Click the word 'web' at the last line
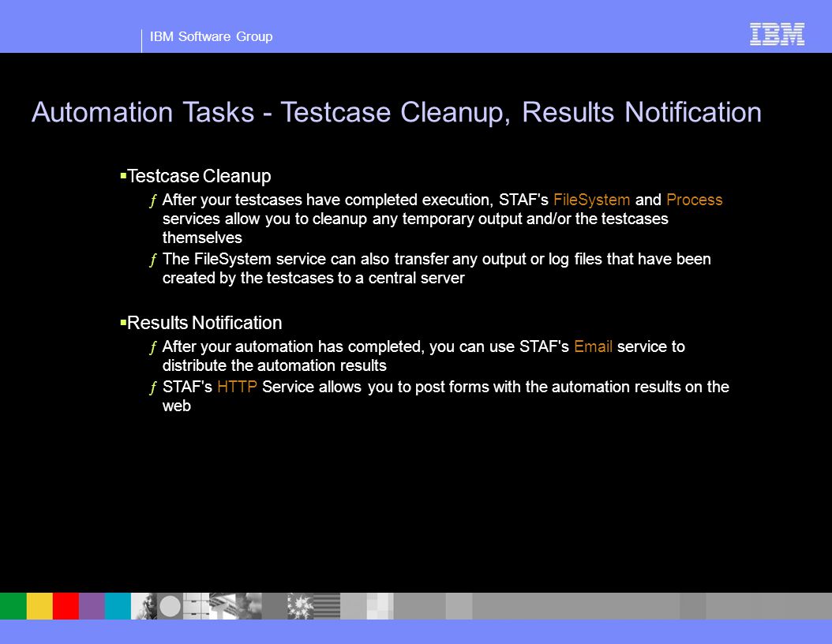This screenshot has height=644, width=832. [x=177, y=406]
